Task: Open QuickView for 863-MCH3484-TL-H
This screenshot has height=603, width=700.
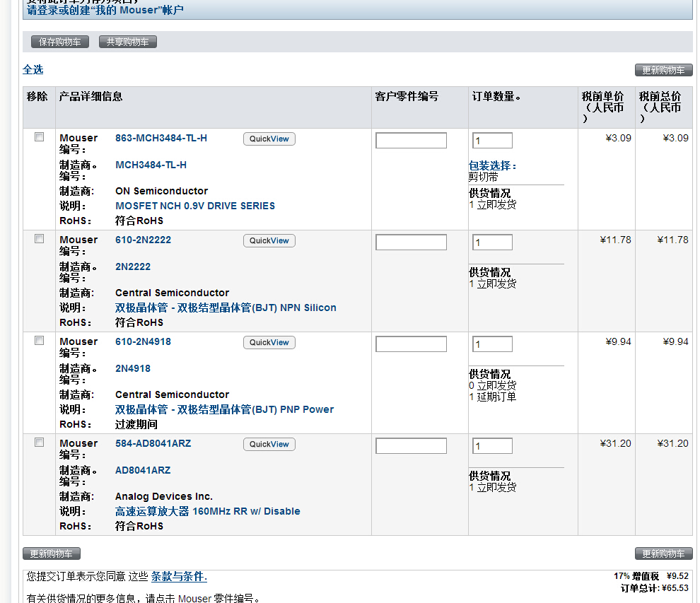Action: pos(269,139)
